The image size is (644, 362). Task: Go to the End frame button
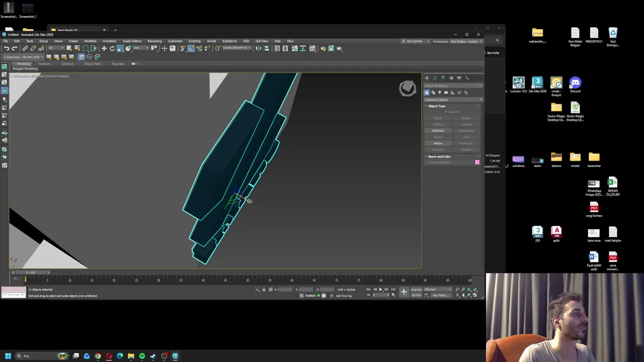393,290
